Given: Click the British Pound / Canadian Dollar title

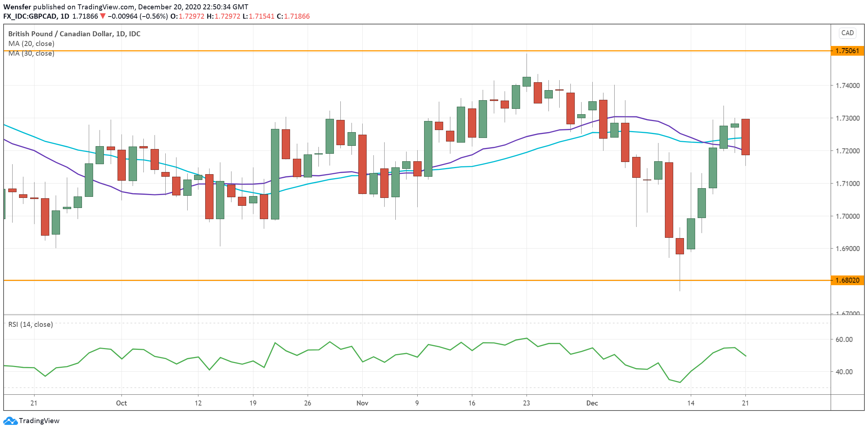Looking at the screenshot, I should (74, 34).
